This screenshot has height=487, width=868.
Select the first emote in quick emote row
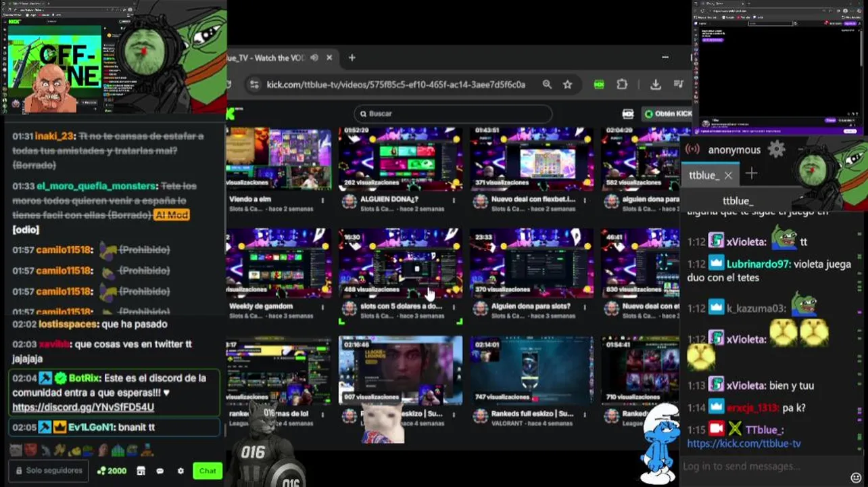pos(16,450)
